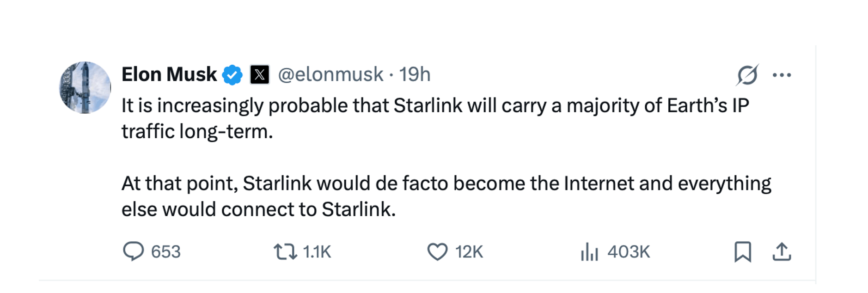The image size is (868, 293).
Task: Click the share upload arrow icon
Action: (782, 252)
